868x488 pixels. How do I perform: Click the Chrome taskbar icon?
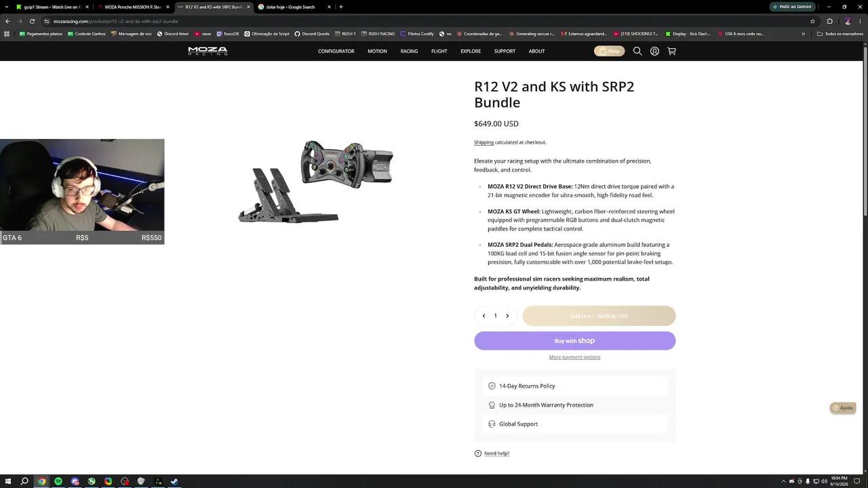click(x=41, y=481)
